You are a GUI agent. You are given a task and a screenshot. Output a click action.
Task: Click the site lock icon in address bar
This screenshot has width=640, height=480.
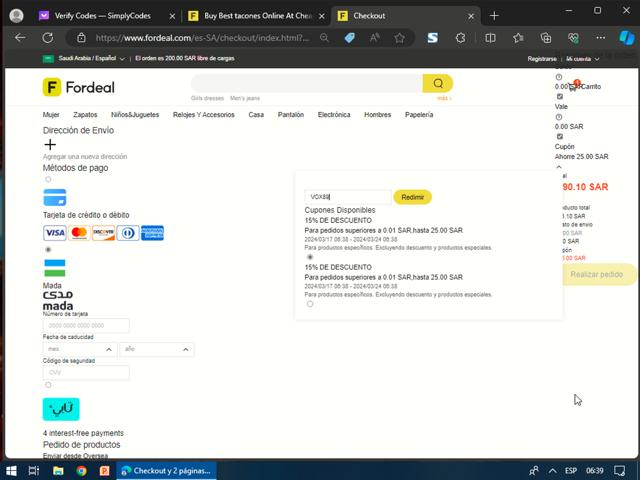81,38
